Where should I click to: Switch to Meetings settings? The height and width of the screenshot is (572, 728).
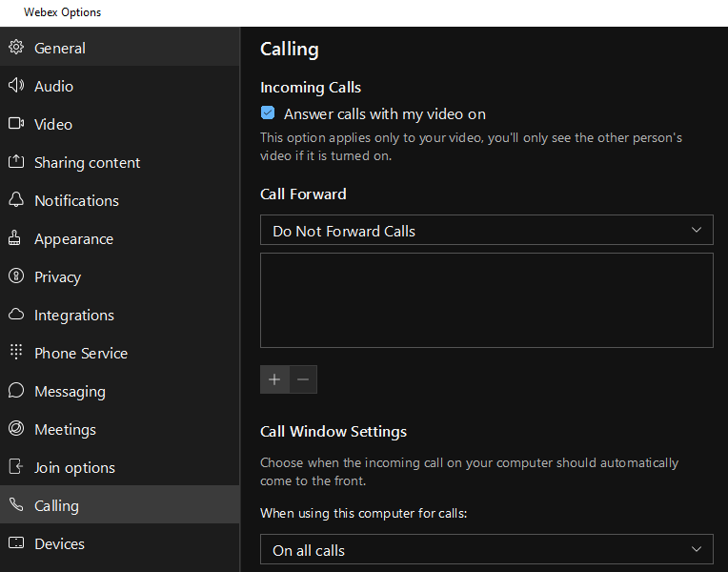(120, 428)
